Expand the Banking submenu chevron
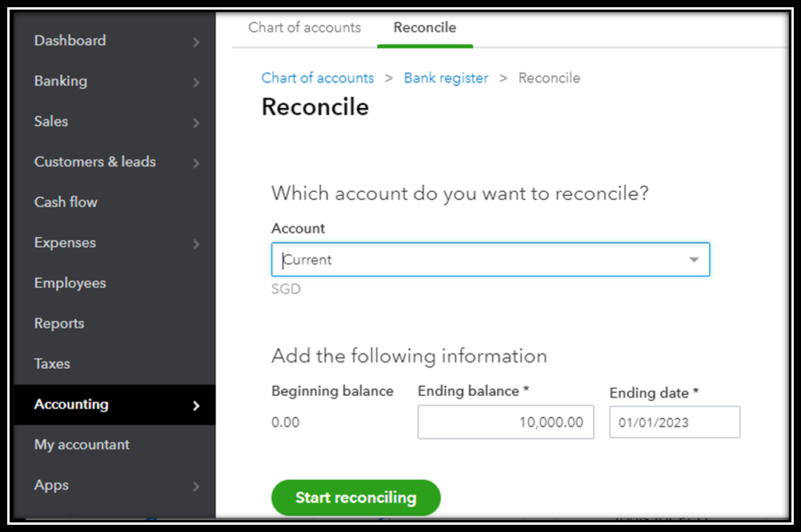 coord(196,82)
